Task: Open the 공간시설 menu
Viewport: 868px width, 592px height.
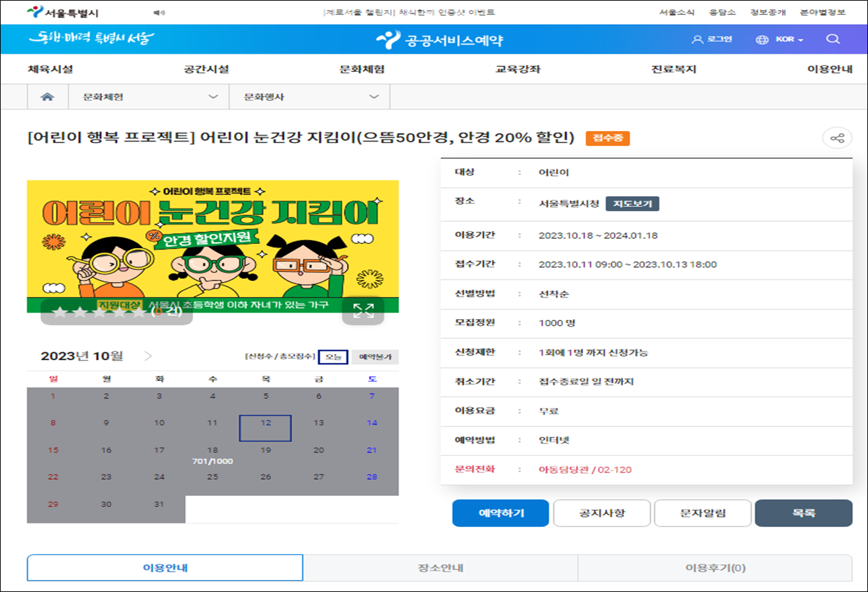Action: (x=206, y=69)
